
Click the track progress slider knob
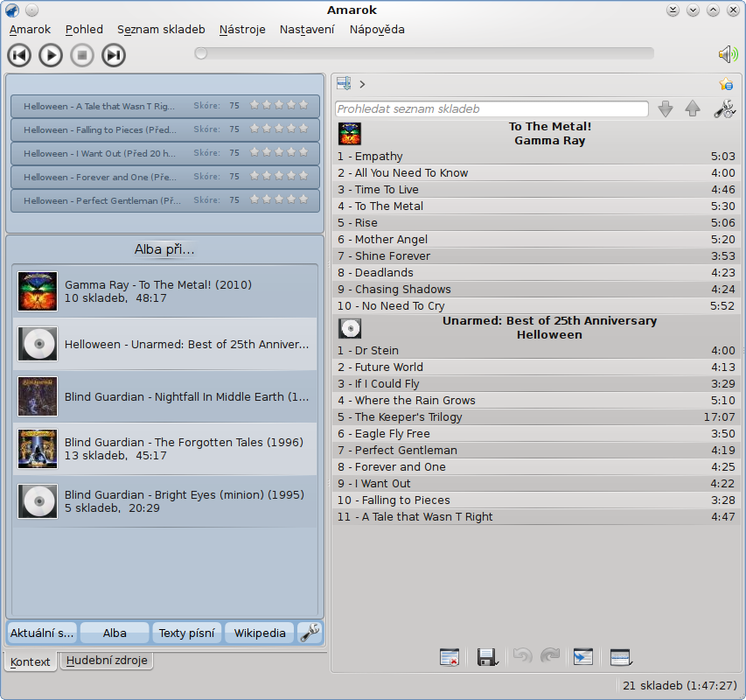coord(201,53)
